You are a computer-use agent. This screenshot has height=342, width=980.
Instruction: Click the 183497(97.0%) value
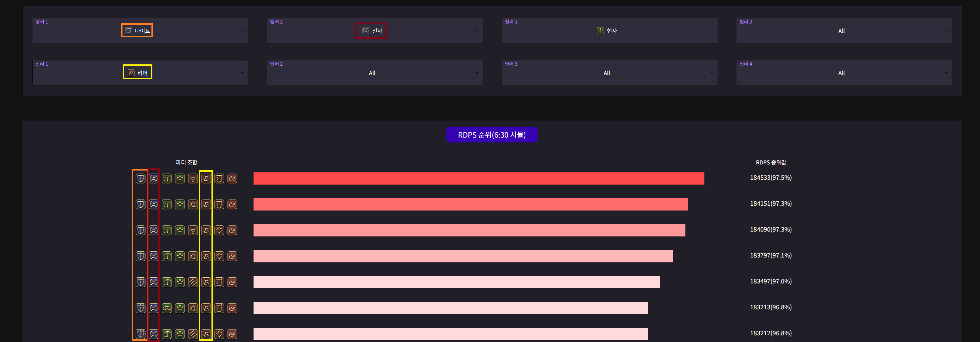771,281
